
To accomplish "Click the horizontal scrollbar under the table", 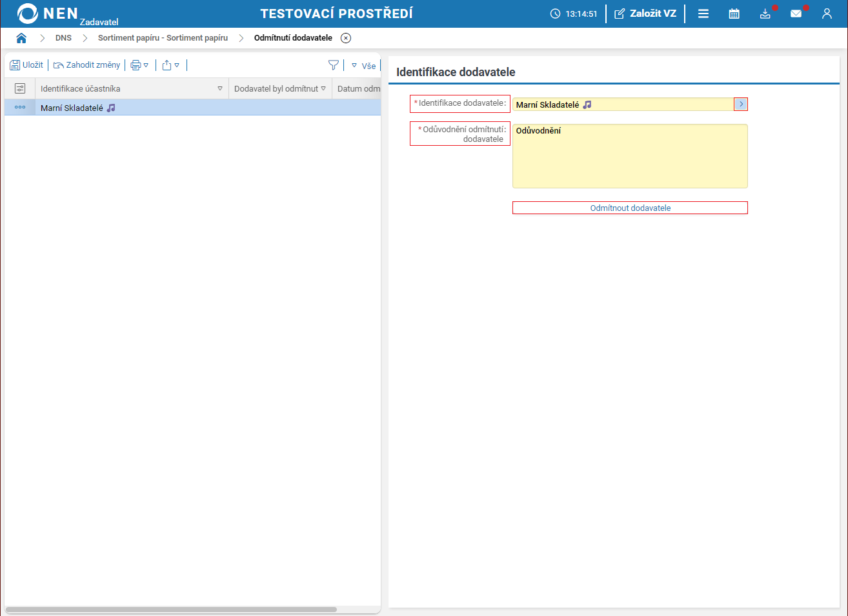I will (x=171, y=610).
